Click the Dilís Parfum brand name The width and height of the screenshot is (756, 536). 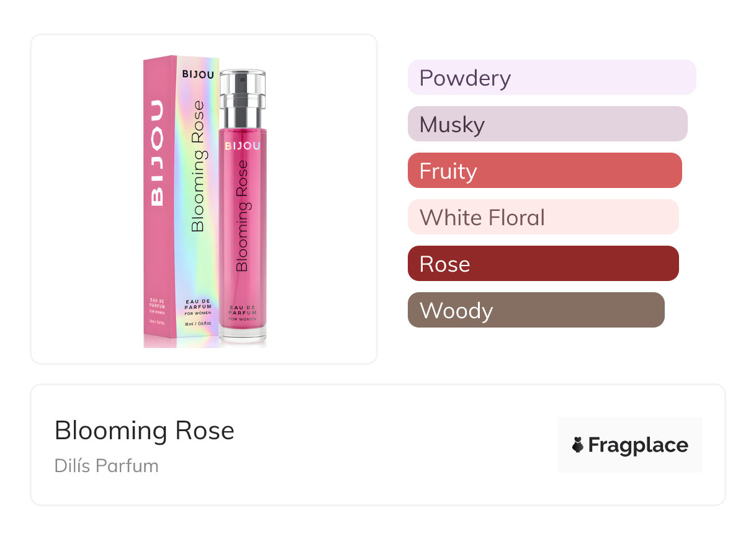click(x=106, y=465)
